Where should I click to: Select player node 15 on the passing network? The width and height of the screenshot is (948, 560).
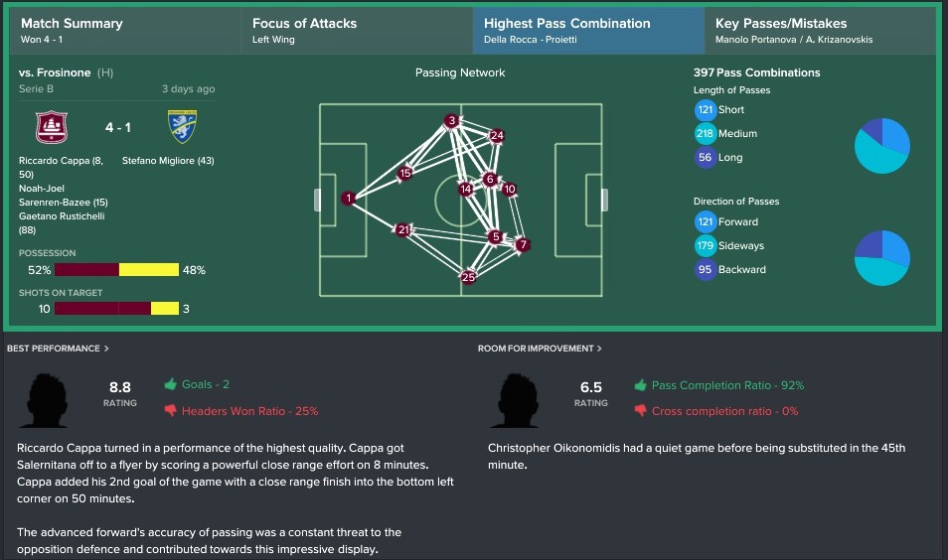(x=404, y=174)
